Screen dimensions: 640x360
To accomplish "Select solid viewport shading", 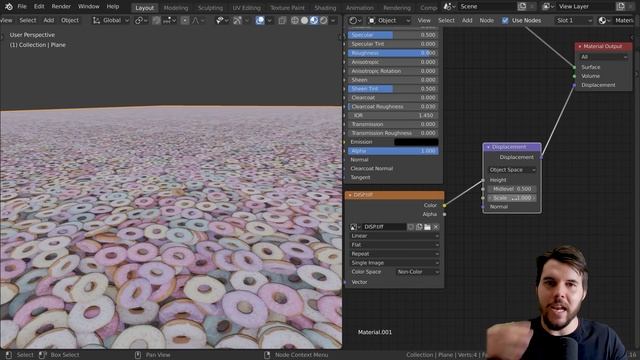I will coord(304,20).
